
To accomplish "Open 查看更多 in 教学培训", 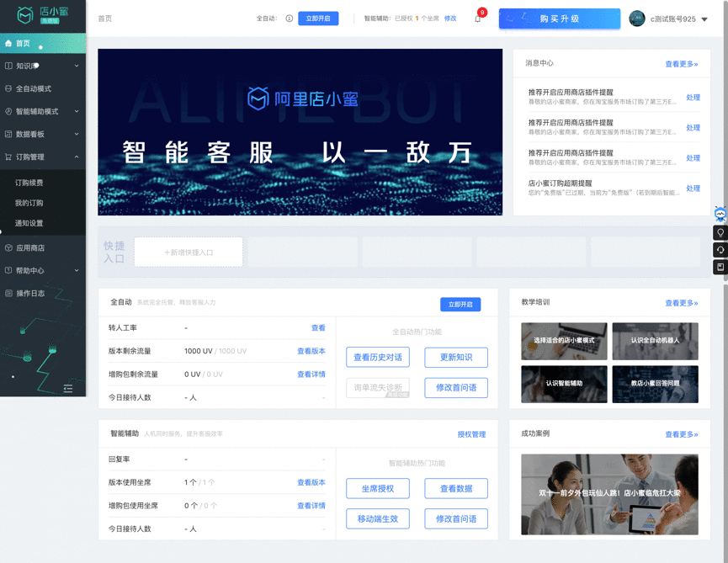I will tap(681, 303).
